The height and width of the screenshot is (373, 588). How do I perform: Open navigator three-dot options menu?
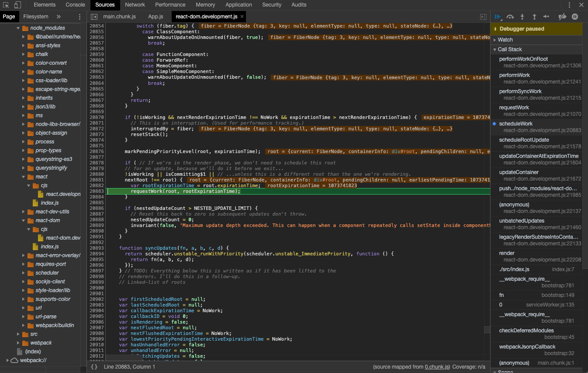click(79, 17)
